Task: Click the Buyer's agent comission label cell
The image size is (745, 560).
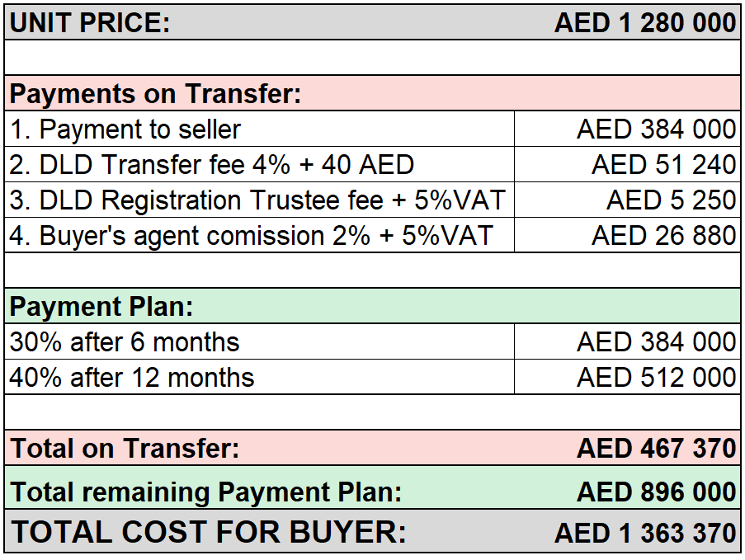Action: 259,235
